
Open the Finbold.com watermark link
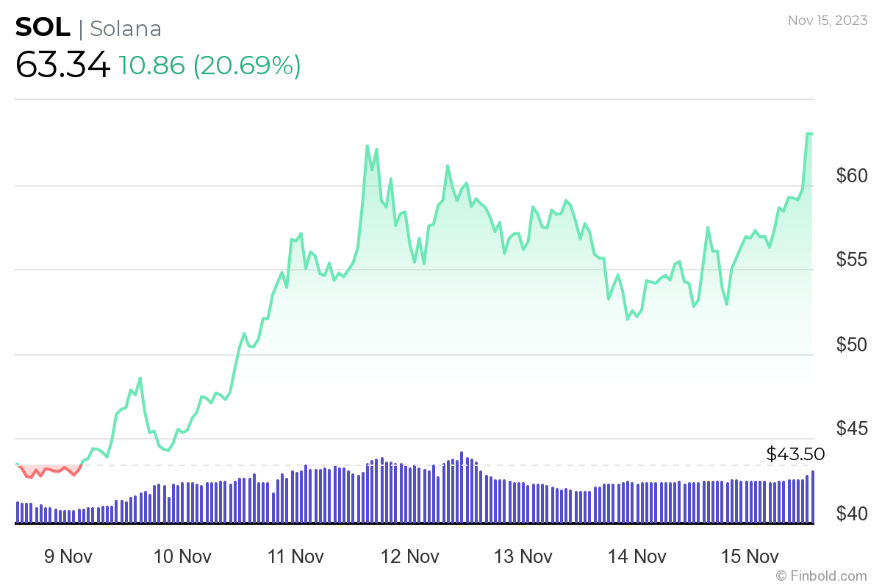(x=821, y=576)
